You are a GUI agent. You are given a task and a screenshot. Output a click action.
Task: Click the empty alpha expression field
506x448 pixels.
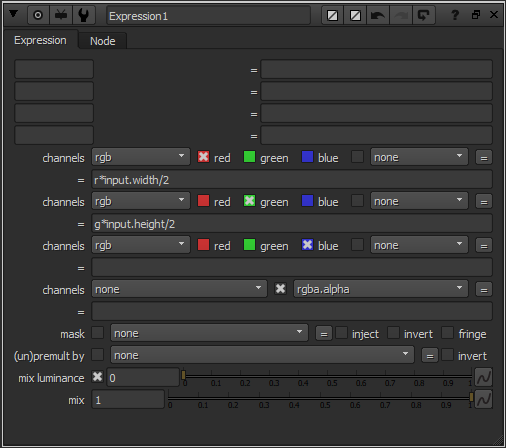(292, 311)
